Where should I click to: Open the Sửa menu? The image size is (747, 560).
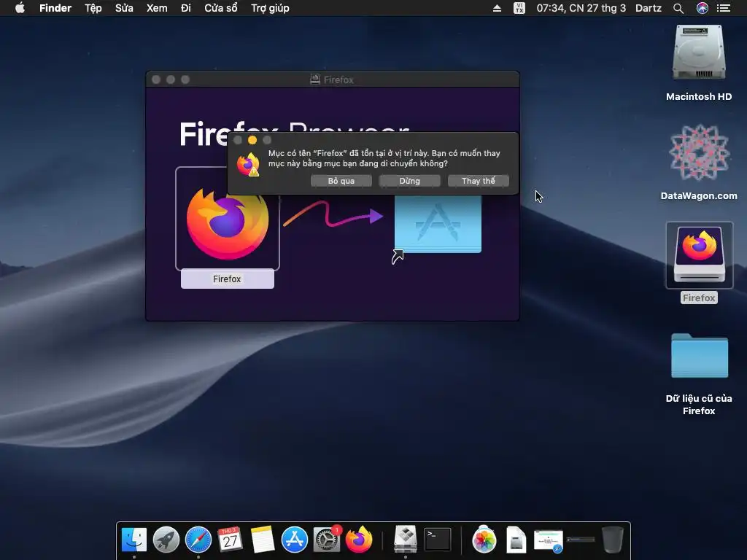point(124,8)
